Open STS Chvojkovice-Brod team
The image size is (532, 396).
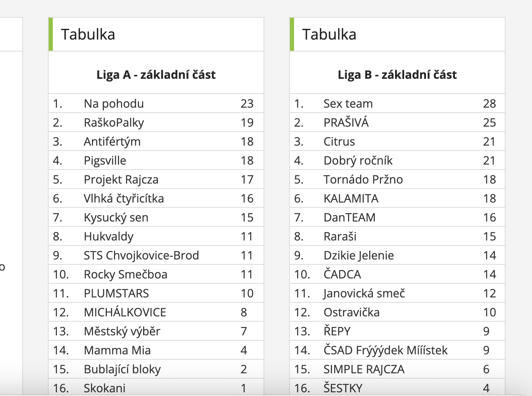point(141,255)
